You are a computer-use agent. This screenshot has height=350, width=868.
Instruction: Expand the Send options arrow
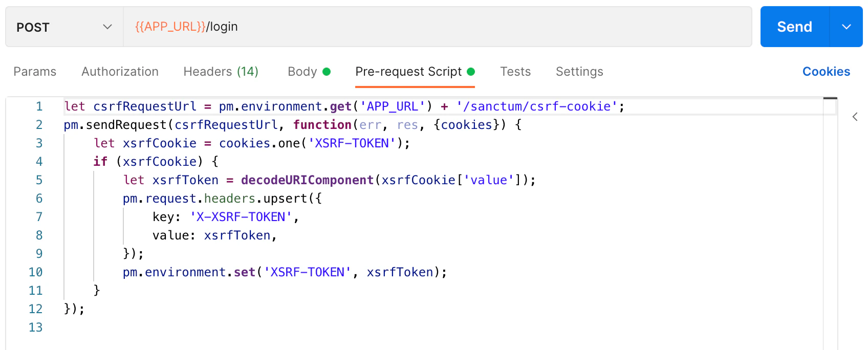pos(846,27)
